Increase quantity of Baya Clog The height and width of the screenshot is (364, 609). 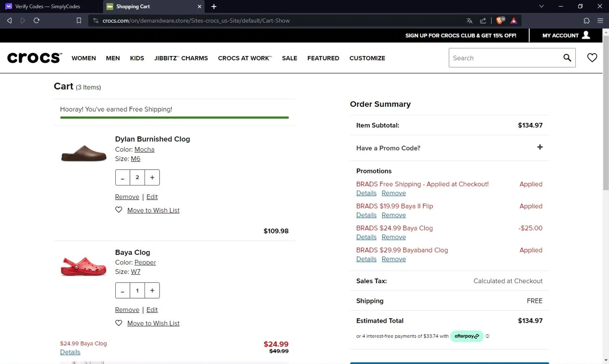[152, 291]
